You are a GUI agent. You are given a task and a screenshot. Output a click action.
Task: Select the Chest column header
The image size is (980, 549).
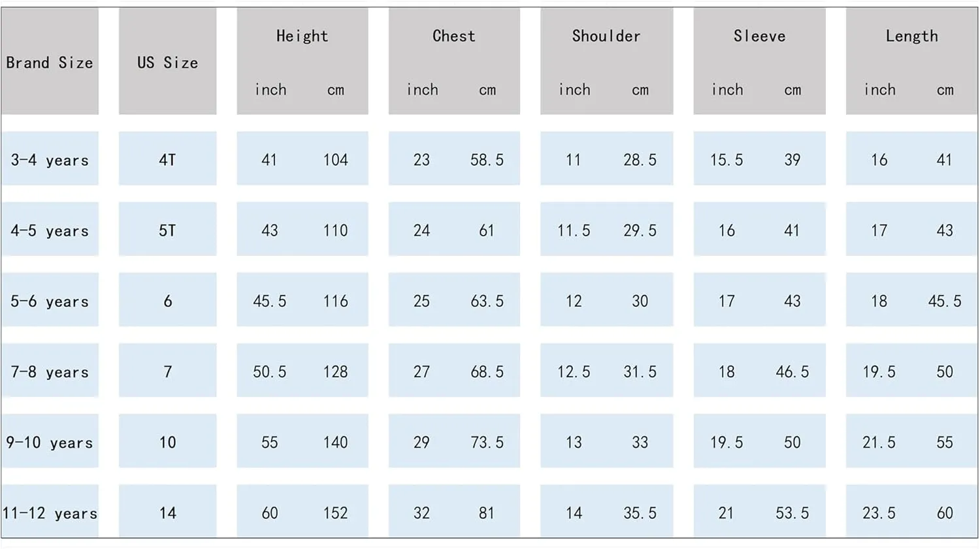454,36
